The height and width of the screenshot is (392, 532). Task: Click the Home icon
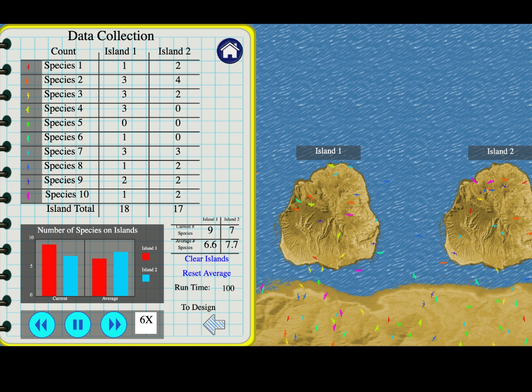pyautogui.click(x=229, y=51)
